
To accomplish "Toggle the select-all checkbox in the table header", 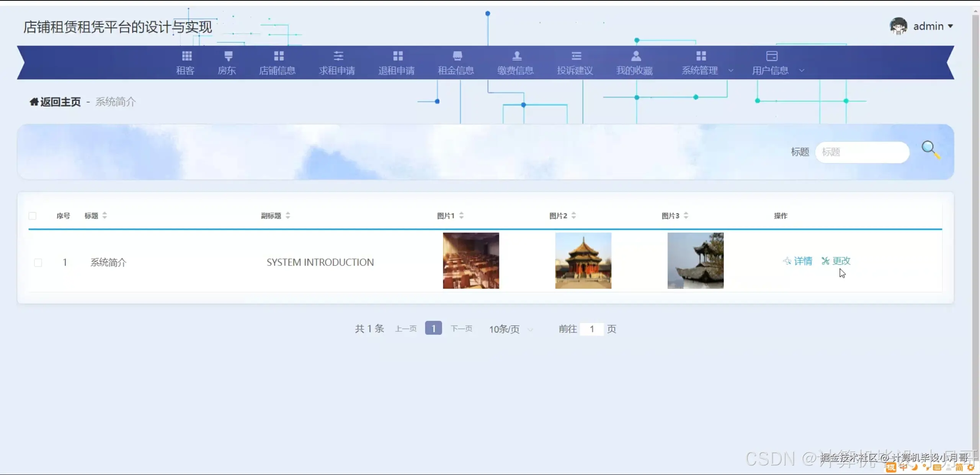I will click(33, 216).
